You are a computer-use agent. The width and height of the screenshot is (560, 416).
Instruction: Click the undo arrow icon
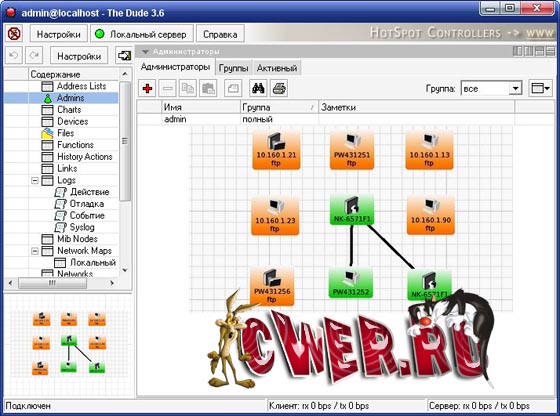[14, 56]
